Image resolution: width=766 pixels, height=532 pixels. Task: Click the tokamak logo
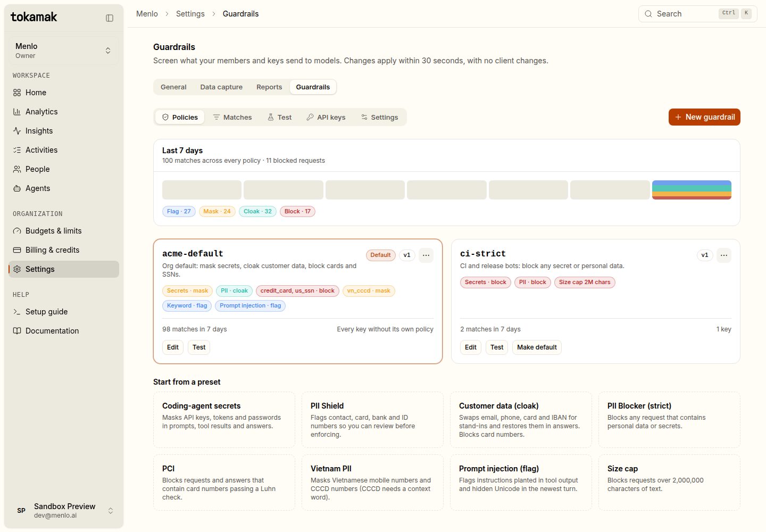[34, 17]
